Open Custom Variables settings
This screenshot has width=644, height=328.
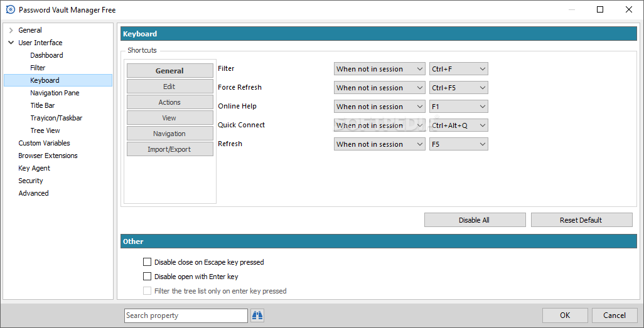tap(44, 143)
